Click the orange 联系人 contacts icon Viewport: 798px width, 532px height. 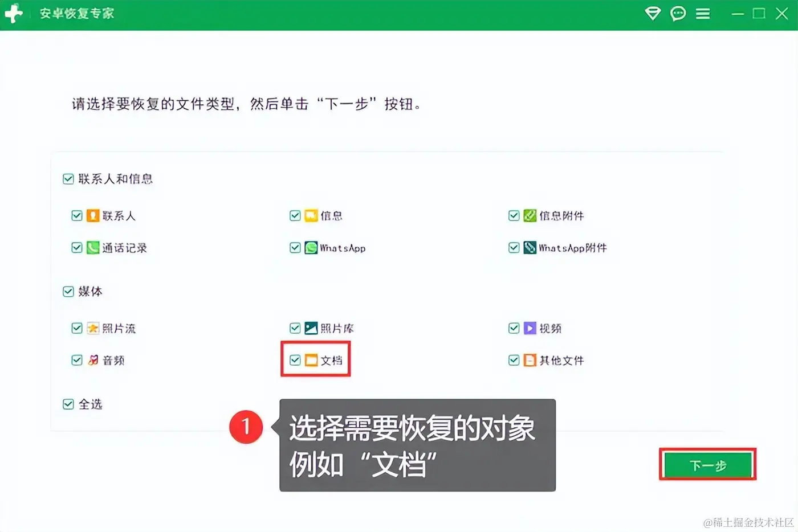(93, 216)
